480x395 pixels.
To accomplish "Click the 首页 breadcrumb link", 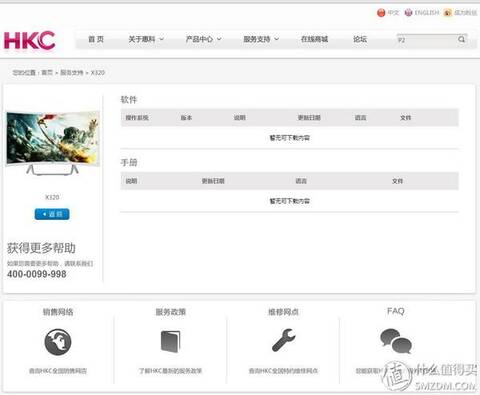I will pos(47,73).
